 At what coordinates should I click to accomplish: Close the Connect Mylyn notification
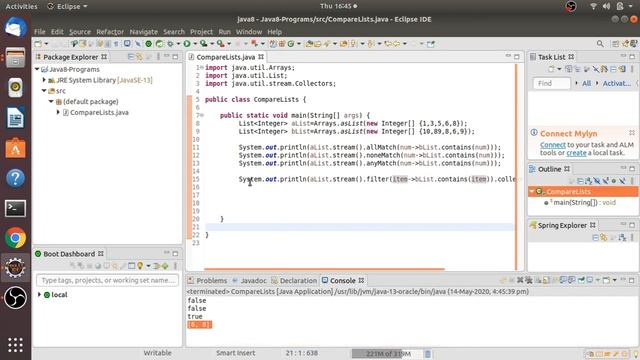point(632,133)
